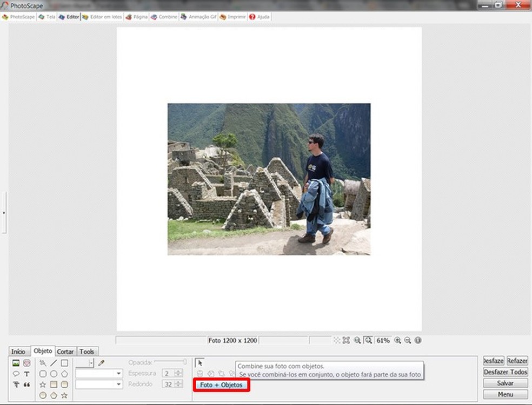This screenshot has width=532, height=405.
Task: Click the Salvar button
Action: [x=505, y=383]
